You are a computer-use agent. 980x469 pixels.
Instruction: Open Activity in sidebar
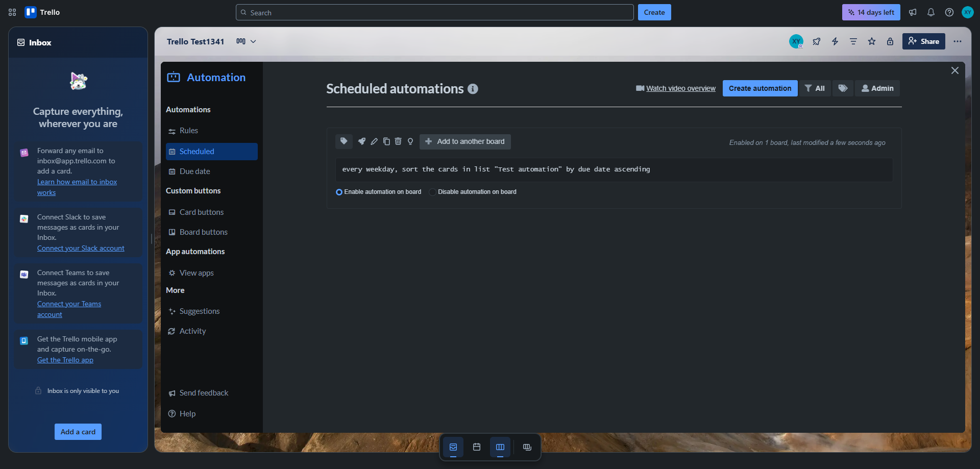pos(211,331)
